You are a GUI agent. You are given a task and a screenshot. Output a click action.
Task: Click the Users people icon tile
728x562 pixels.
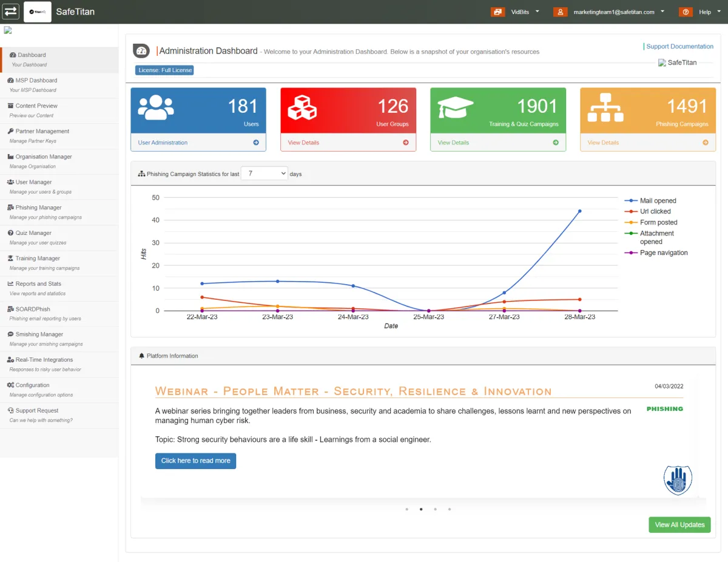pyautogui.click(x=156, y=107)
